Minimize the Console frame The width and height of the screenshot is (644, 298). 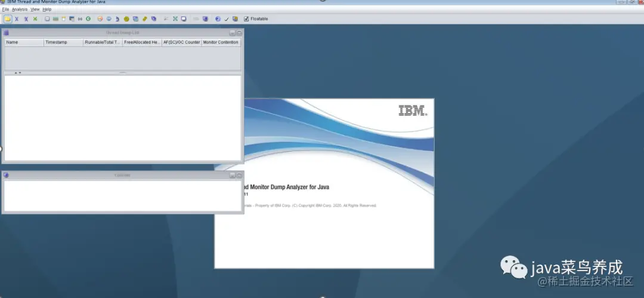click(233, 176)
